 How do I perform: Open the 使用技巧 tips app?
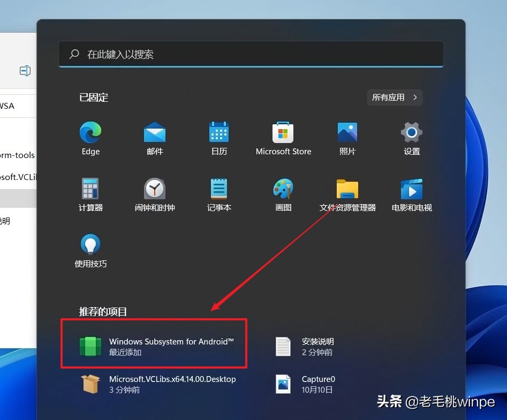tap(90, 251)
